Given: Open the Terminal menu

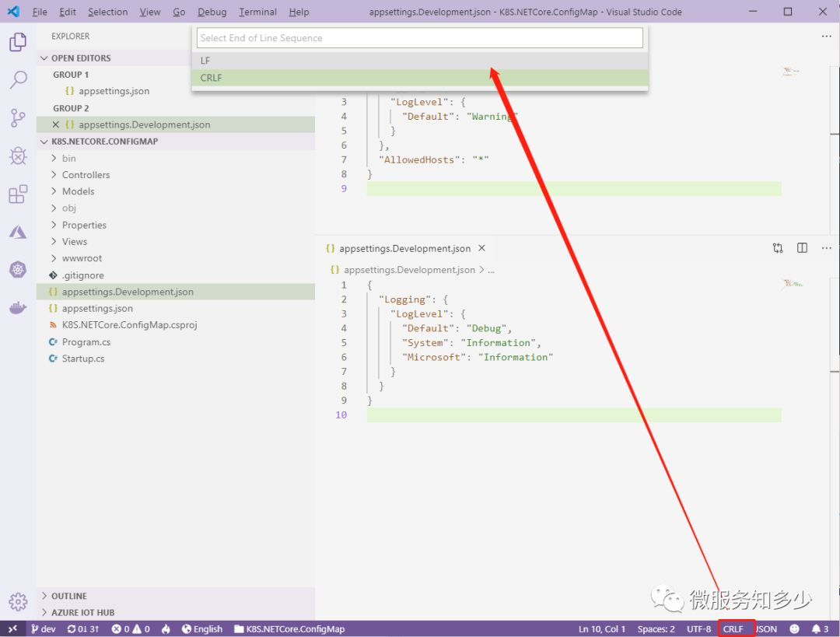Looking at the screenshot, I should 257,12.
